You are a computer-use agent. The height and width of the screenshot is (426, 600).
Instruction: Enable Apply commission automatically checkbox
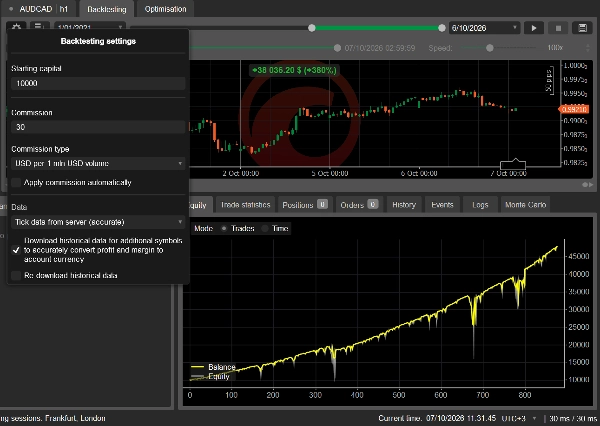(x=16, y=183)
